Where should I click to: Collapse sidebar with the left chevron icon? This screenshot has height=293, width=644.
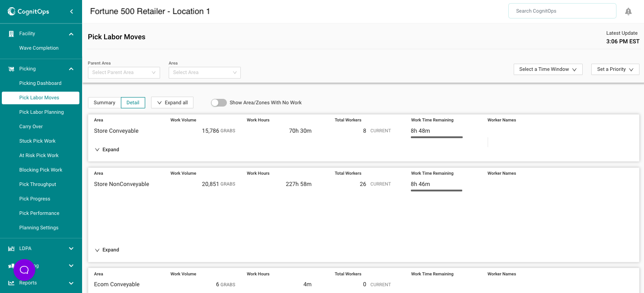click(x=71, y=11)
